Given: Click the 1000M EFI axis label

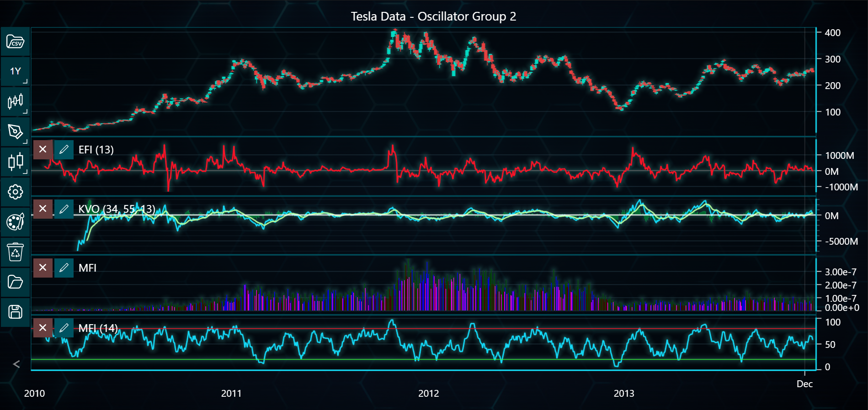Looking at the screenshot, I should pos(839,156).
